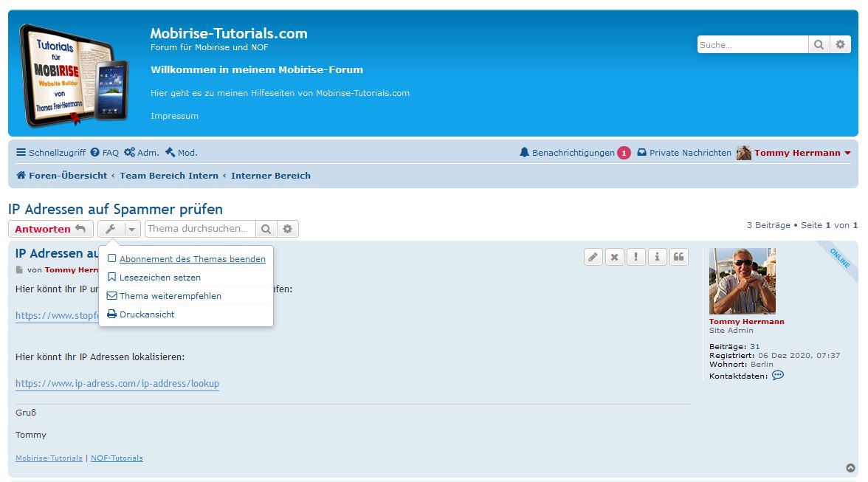Select Thema weiterempfehlen menu entry
This screenshot has width=868, height=482.
tap(170, 296)
